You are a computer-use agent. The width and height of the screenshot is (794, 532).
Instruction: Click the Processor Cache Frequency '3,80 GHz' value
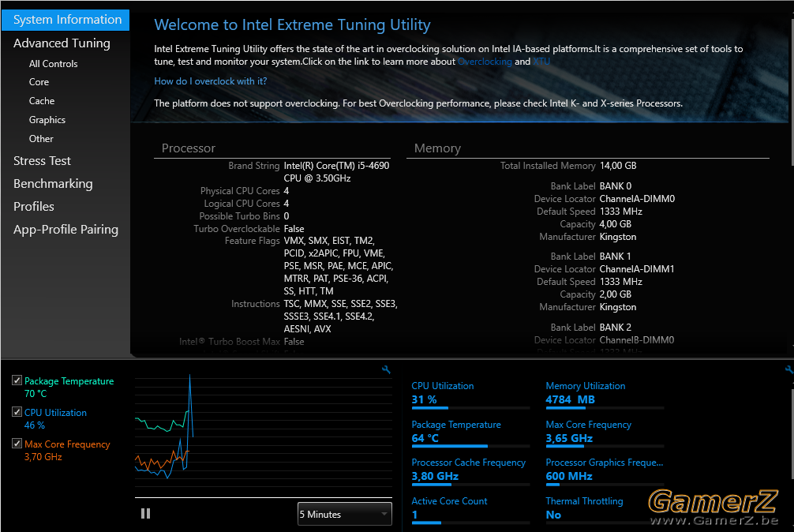point(435,476)
